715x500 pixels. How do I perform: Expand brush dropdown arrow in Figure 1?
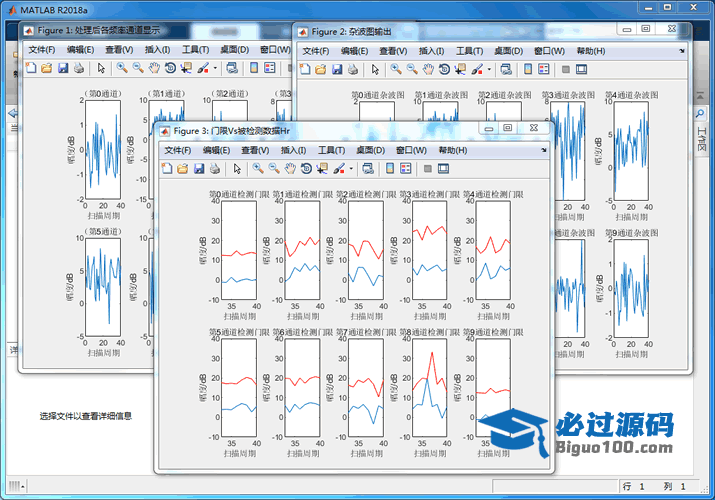[215, 68]
